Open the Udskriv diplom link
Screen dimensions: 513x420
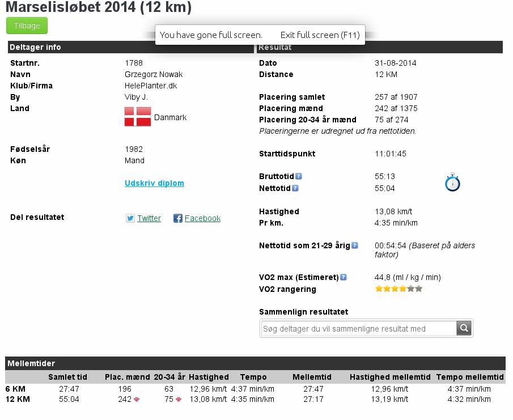tap(154, 183)
